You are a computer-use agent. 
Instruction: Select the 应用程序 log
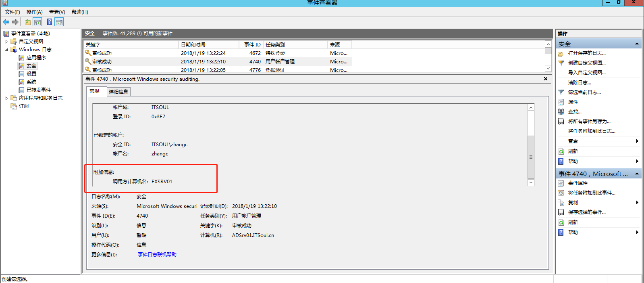tap(36, 58)
